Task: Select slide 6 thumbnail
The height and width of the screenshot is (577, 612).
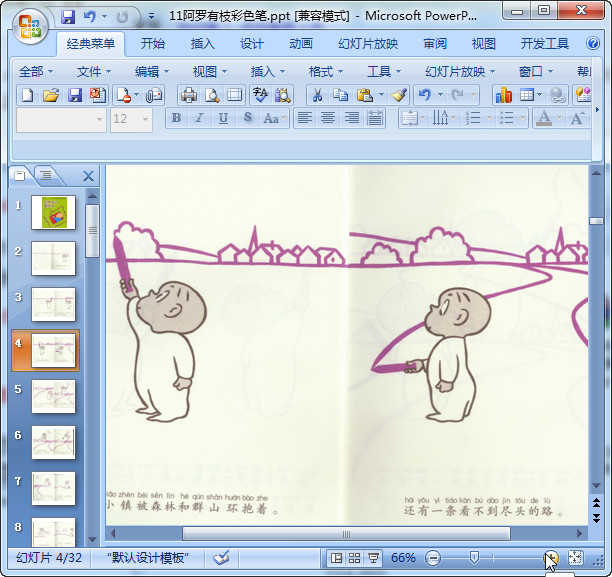Action: pos(53,442)
